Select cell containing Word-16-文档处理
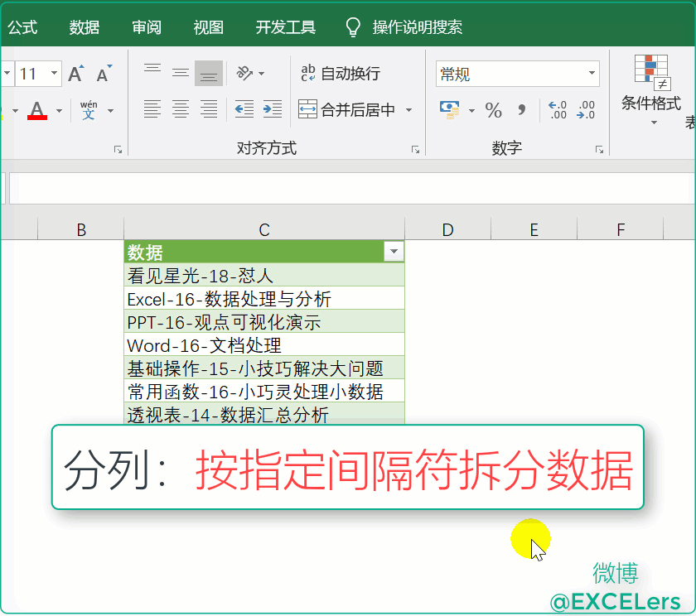The image size is (696, 616). (x=263, y=344)
